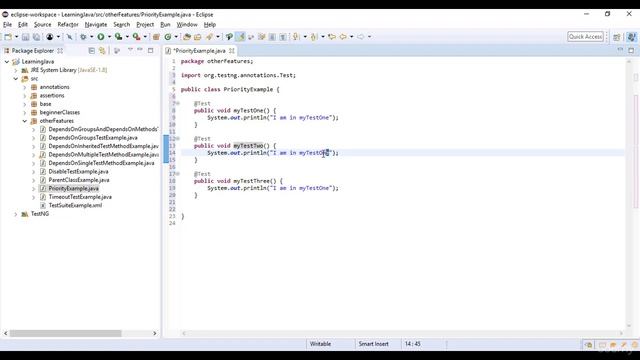Open the Refactor menu
This screenshot has height=360, width=640.
point(68,24)
